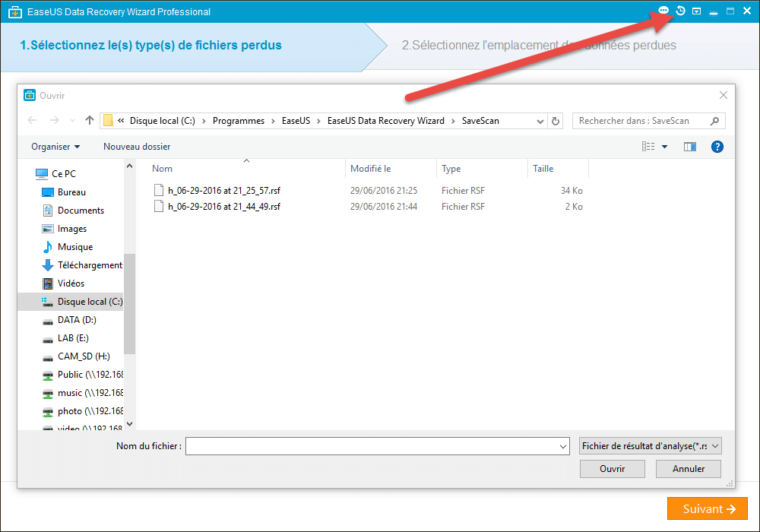The image size is (760, 532).
Task: Sort files by Taille column
Action: [558, 169]
